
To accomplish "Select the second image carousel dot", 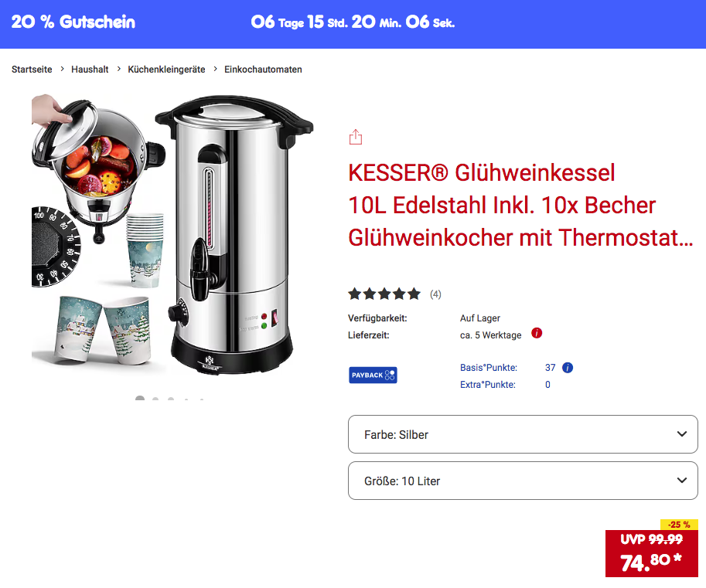I will tap(155, 399).
